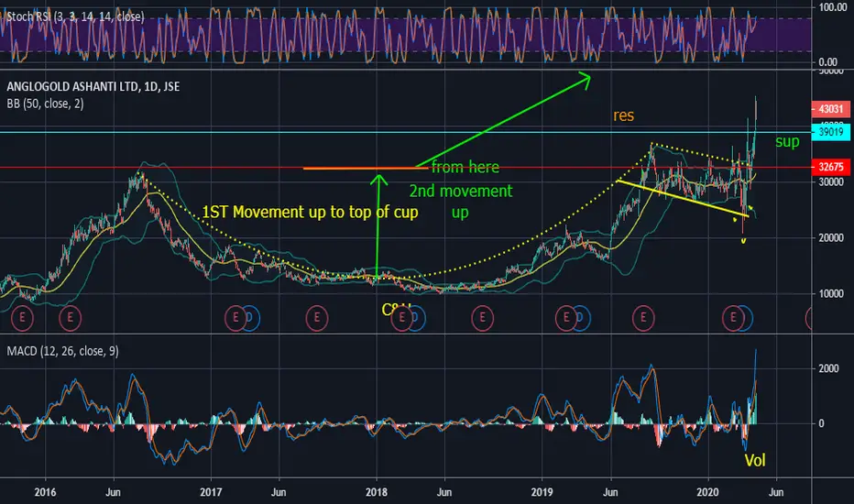Select the MACD (12, 26, close, 9) legend
This screenshot has height=504, width=854.
(x=62, y=352)
